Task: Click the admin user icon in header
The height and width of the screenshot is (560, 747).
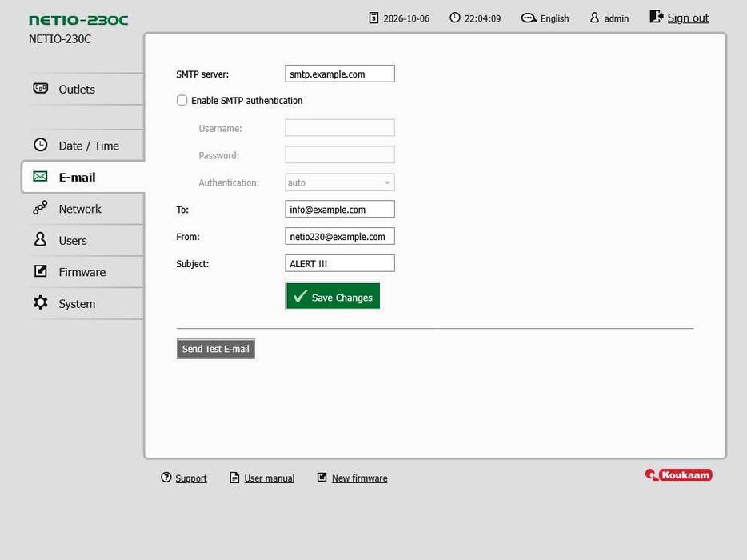Action: (594, 18)
